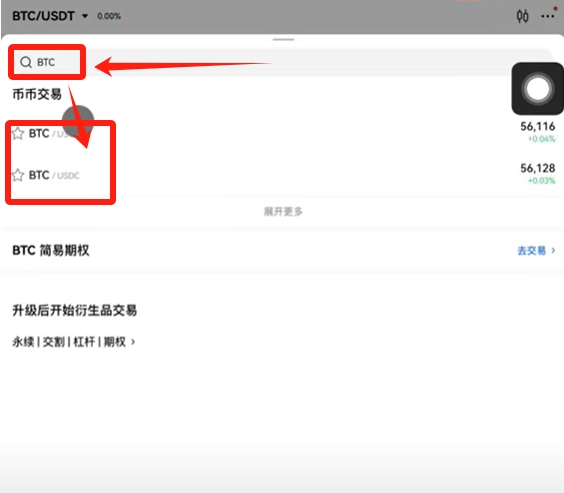Image resolution: width=564 pixels, height=493 pixels.
Task: Click the 币币交易 section label
Action: (x=37, y=94)
